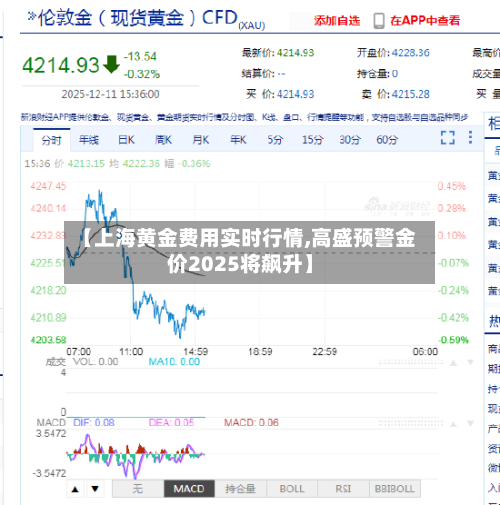Click the small up arrow in MACD panel
This screenshot has height=505, width=500.
pos(453,424)
